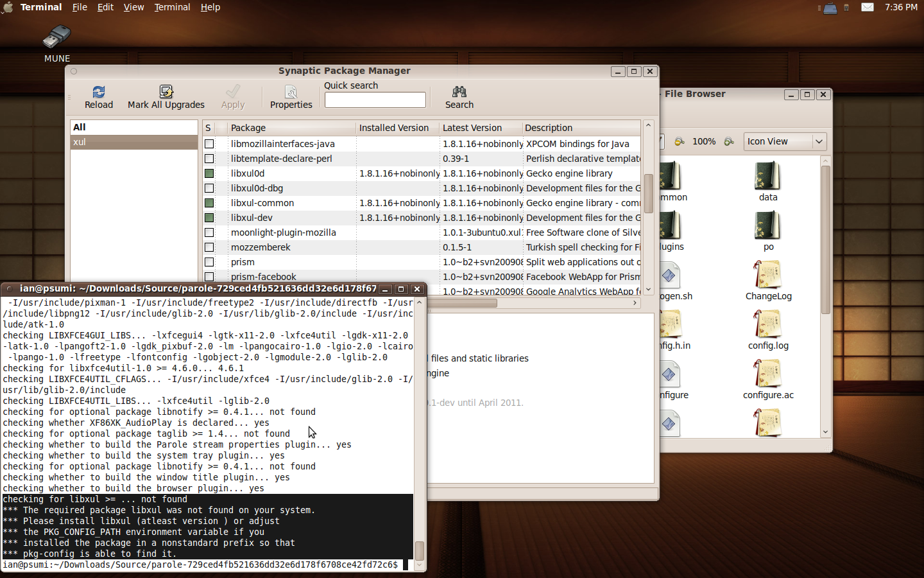Screen dimensions: 924x578
Task: Click the Search binoculars icon
Action: point(459,92)
